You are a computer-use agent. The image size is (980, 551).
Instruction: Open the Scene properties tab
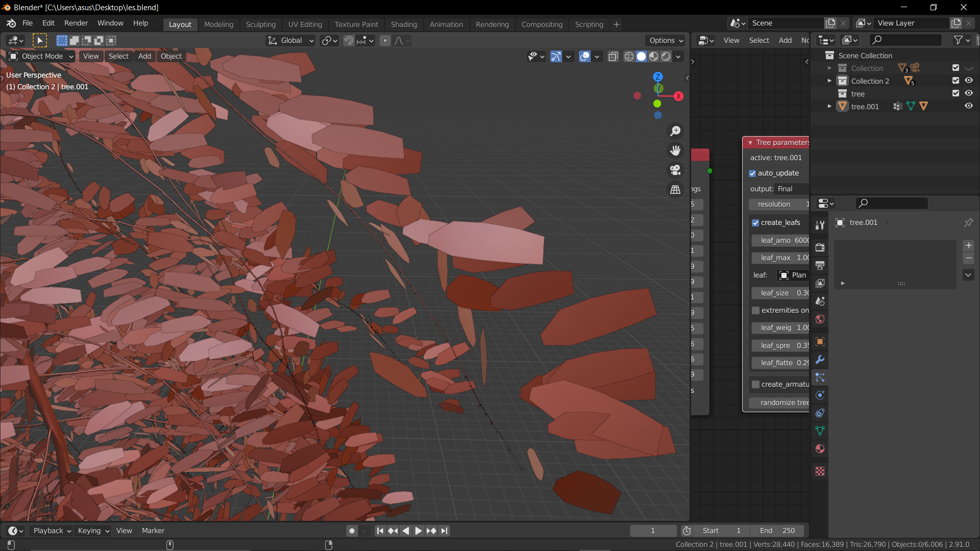(x=820, y=301)
